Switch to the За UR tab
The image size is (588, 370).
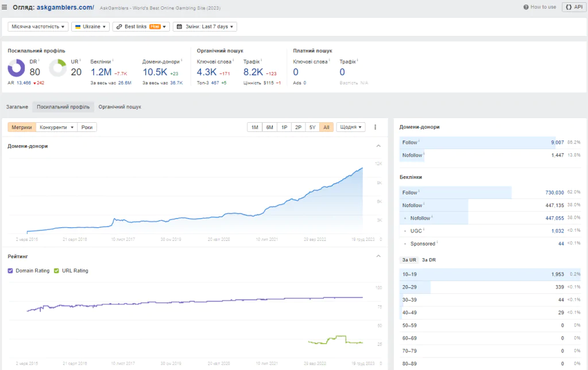[x=409, y=260]
